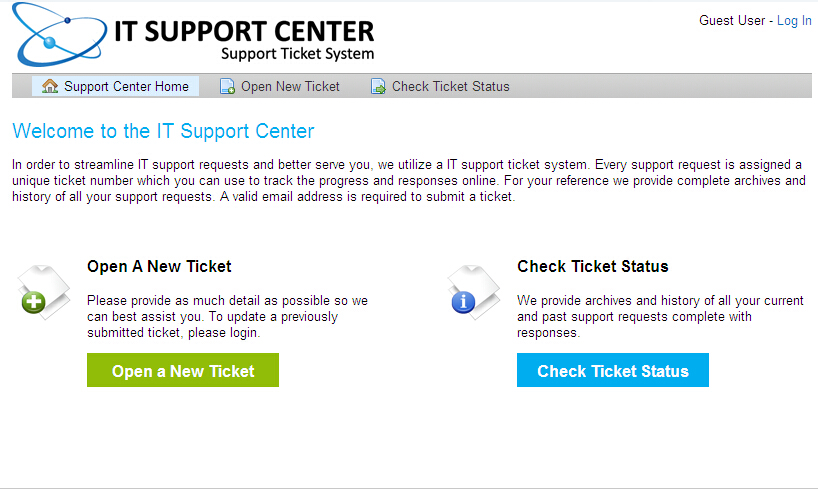Viewport: 818px width, 489px height.
Task: Click the document icon with blue info symbol
Action: [x=473, y=291]
